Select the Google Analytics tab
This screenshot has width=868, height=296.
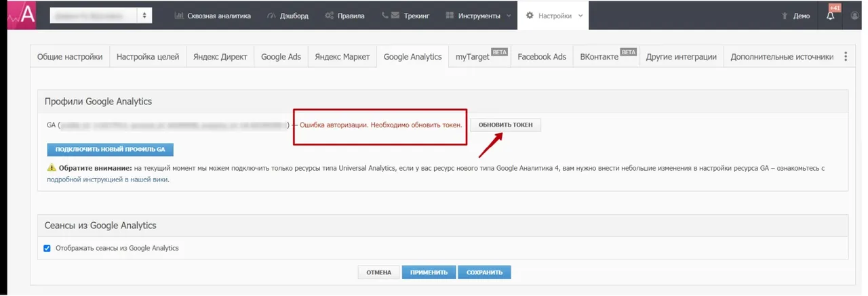(x=412, y=57)
